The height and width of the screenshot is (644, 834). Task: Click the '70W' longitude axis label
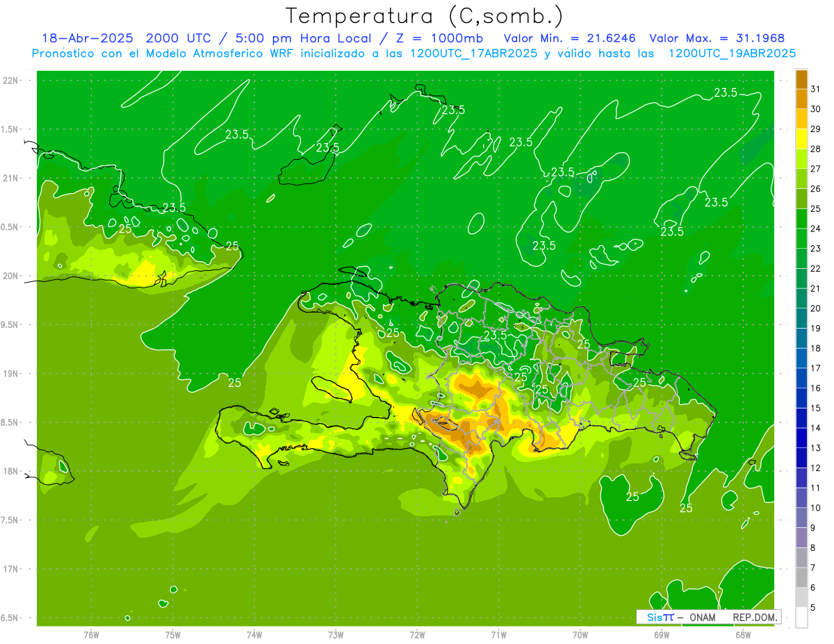pos(580,635)
